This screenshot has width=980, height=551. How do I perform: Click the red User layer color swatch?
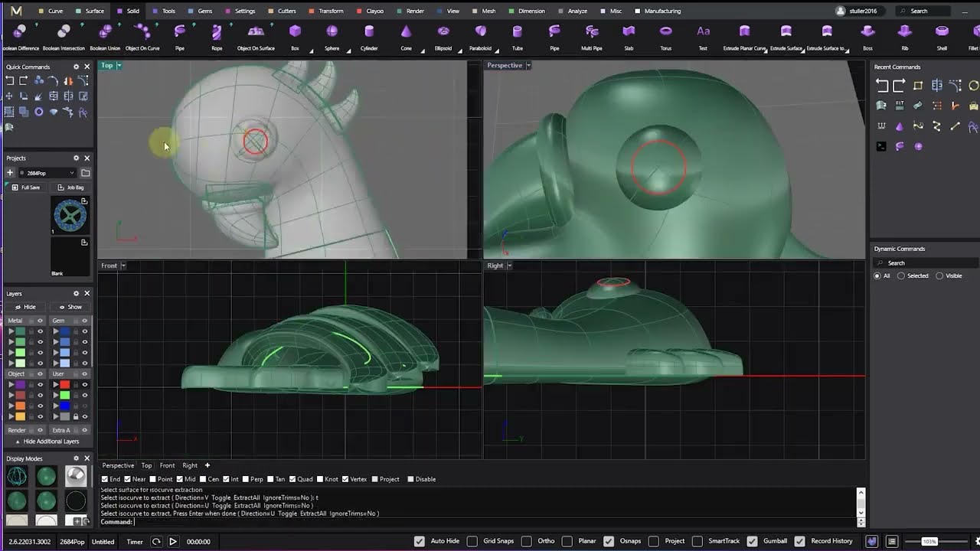[x=65, y=385]
